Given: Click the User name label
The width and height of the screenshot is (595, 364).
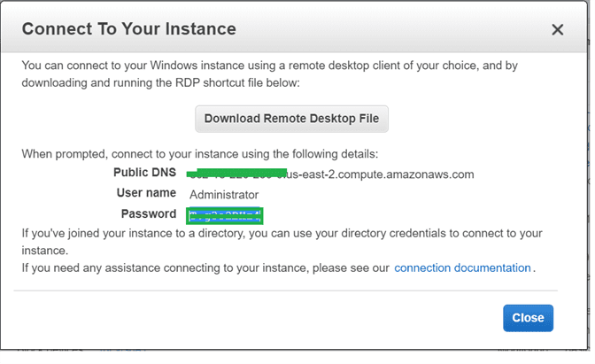Looking at the screenshot, I should pos(146,193).
